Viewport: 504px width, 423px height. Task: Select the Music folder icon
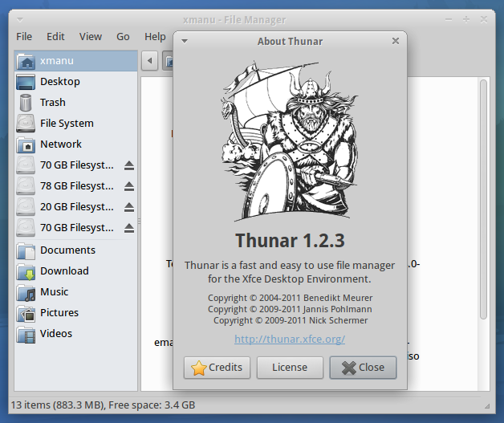pos(26,292)
